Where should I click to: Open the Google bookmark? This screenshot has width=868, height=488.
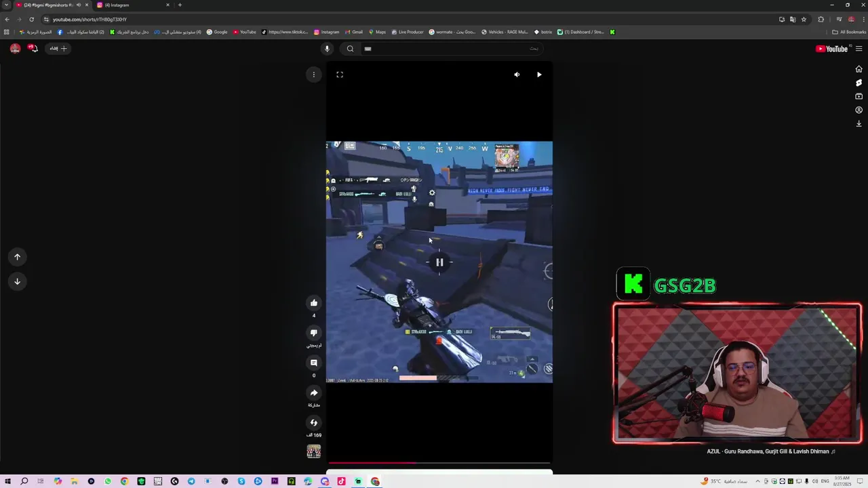217,32
